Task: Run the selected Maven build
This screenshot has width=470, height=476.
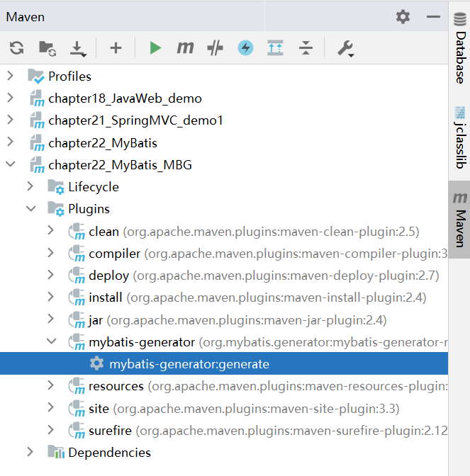Action: pos(155,48)
